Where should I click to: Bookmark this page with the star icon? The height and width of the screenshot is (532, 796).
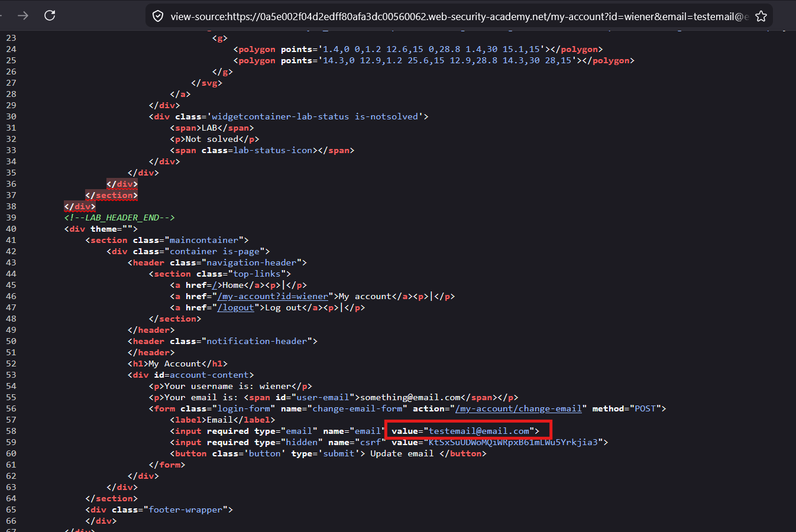point(761,16)
